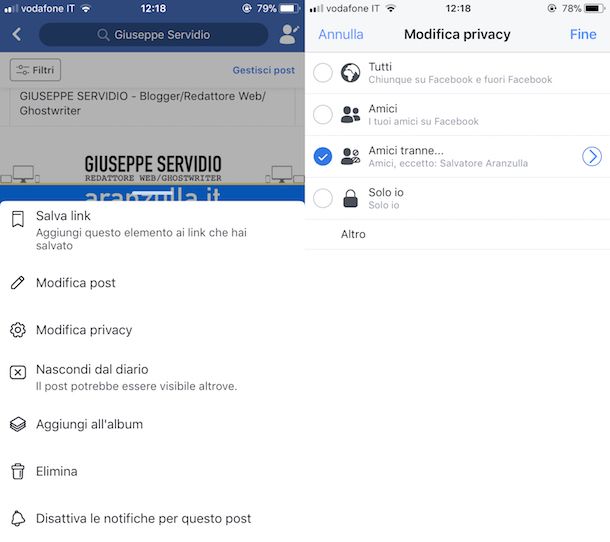Open the profile edit person icon
The height and width of the screenshot is (542, 610).
pyautogui.click(x=289, y=34)
